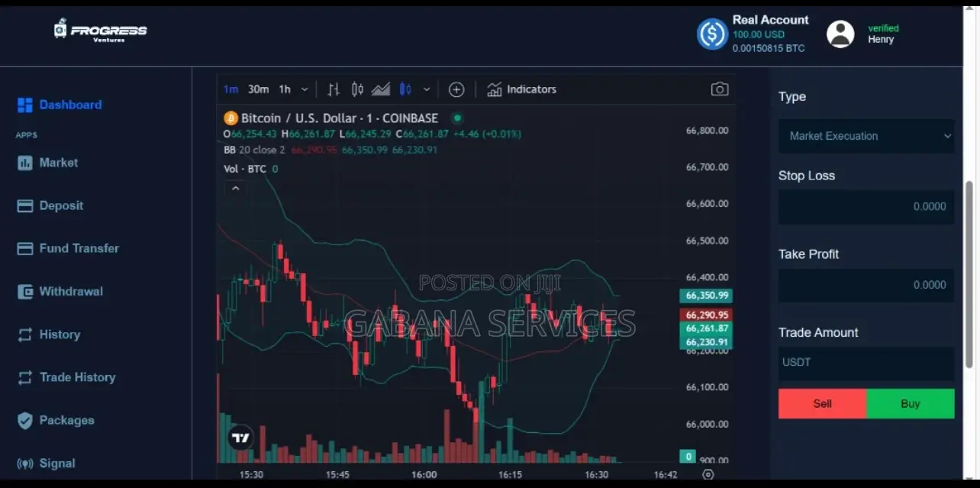Click the Withdrawal wallet icon
This screenshot has height=488, width=980.
pos(25,291)
